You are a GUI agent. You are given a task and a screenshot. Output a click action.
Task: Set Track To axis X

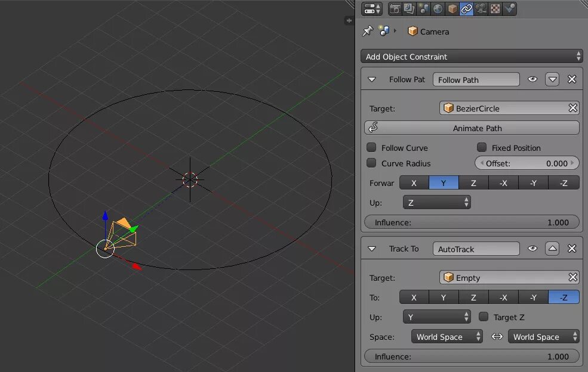[x=414, y=297]
